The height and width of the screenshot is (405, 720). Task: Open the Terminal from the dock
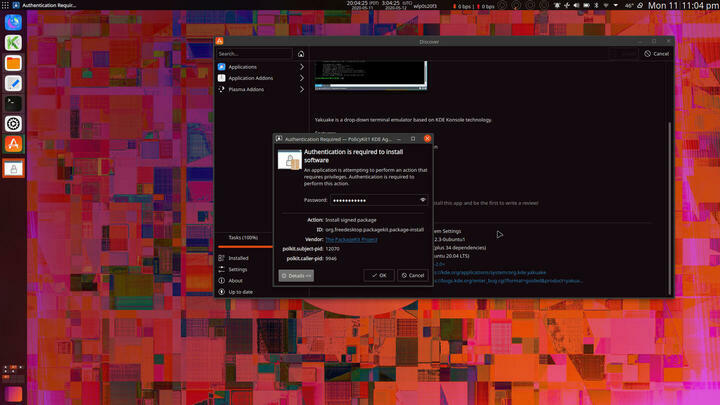[x=13, y=103]
